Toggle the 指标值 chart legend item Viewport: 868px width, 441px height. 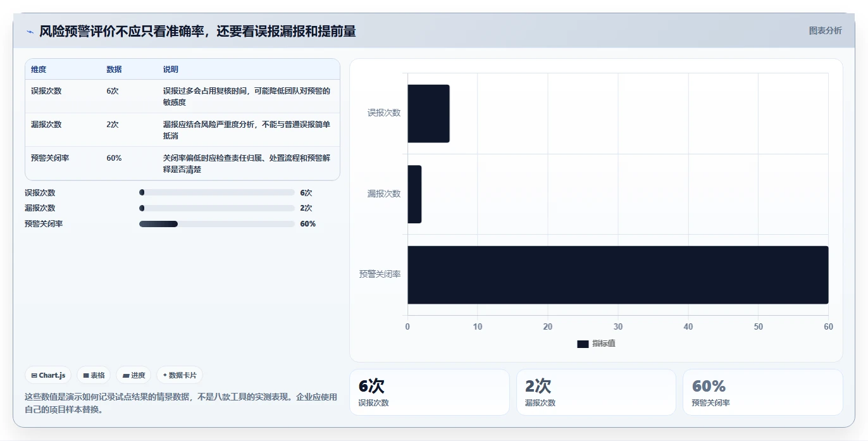pos(596,344)
